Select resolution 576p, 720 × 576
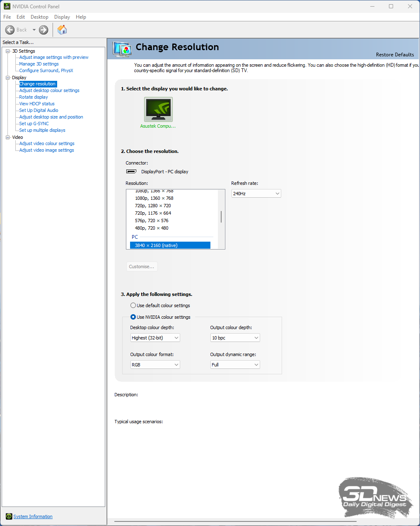 pos(152,221)
